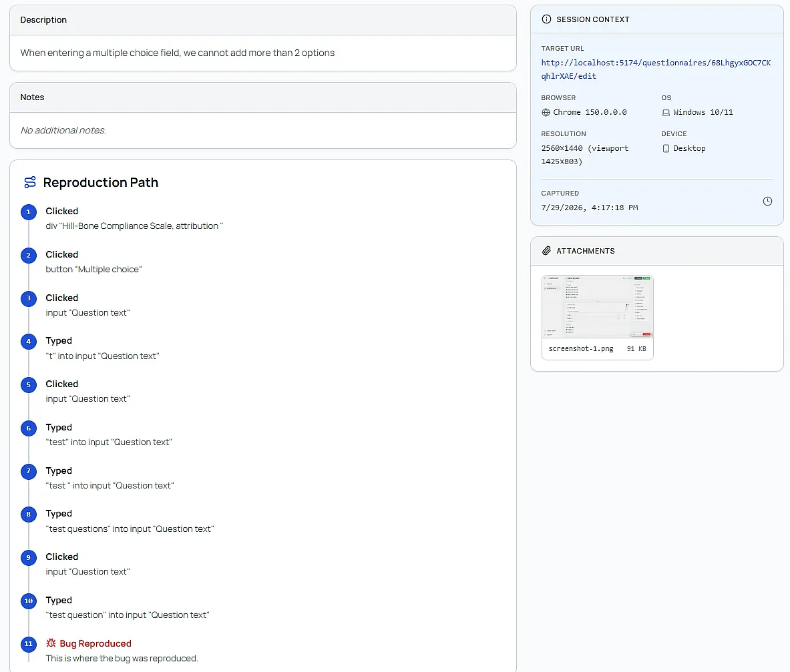Click the paperclip icon in Attachments header

546,251
